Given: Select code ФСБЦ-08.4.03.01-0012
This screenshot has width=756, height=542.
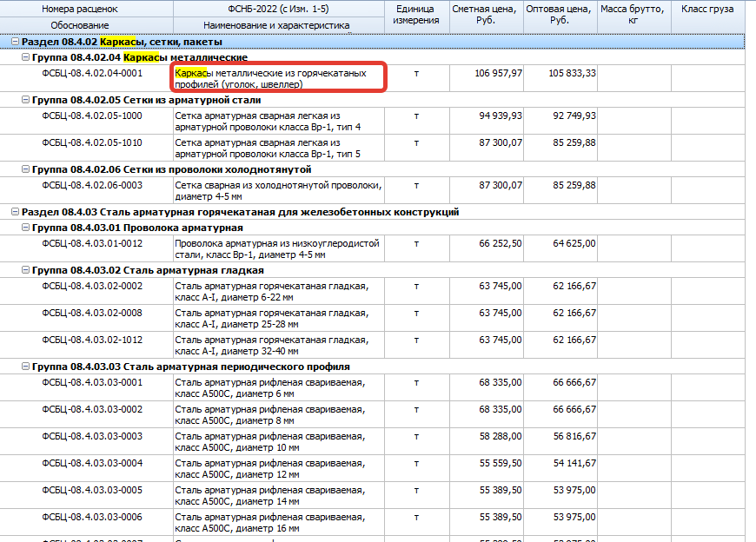Looking at the screenshot, I should tap(92, 243).
